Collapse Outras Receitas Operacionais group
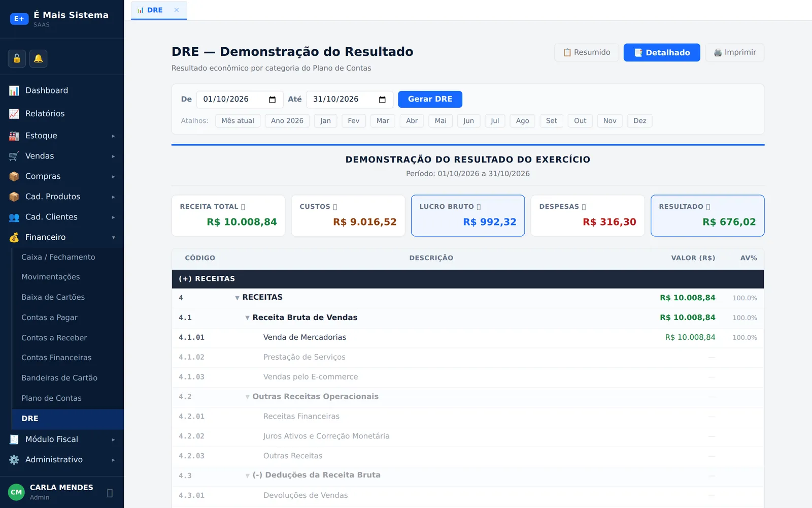Screen dimensions: 812x508 pyautogui.click(x=247, y=397)
